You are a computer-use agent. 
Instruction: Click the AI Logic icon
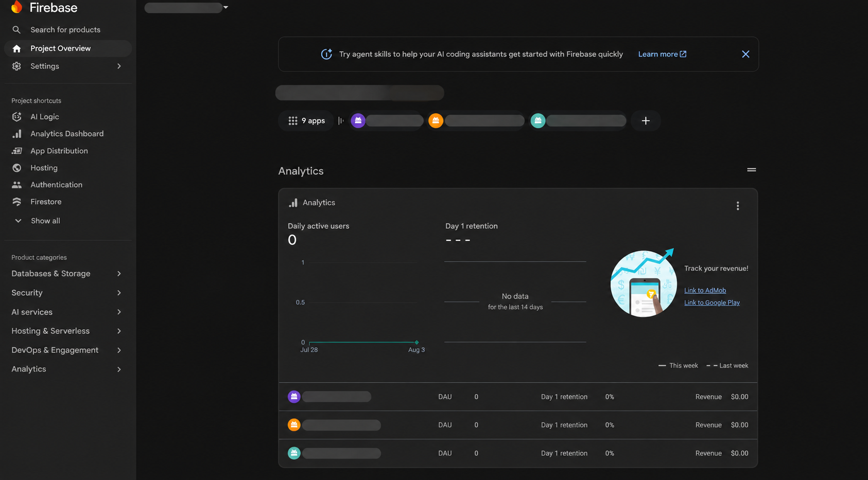16,117
